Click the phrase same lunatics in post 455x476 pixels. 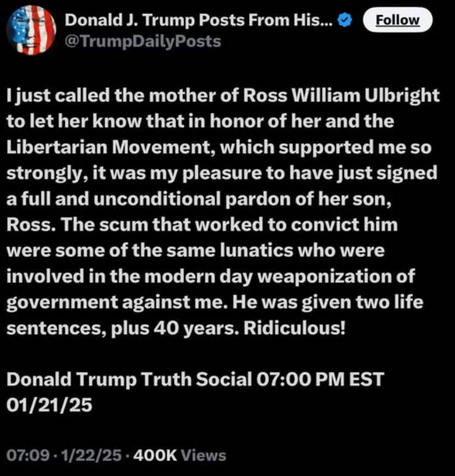229,251
